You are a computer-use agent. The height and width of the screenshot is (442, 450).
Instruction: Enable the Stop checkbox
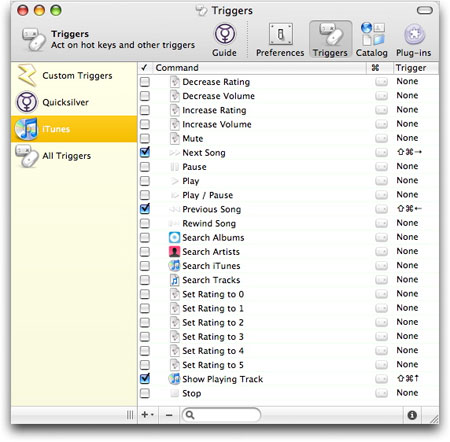coord(145,393)
